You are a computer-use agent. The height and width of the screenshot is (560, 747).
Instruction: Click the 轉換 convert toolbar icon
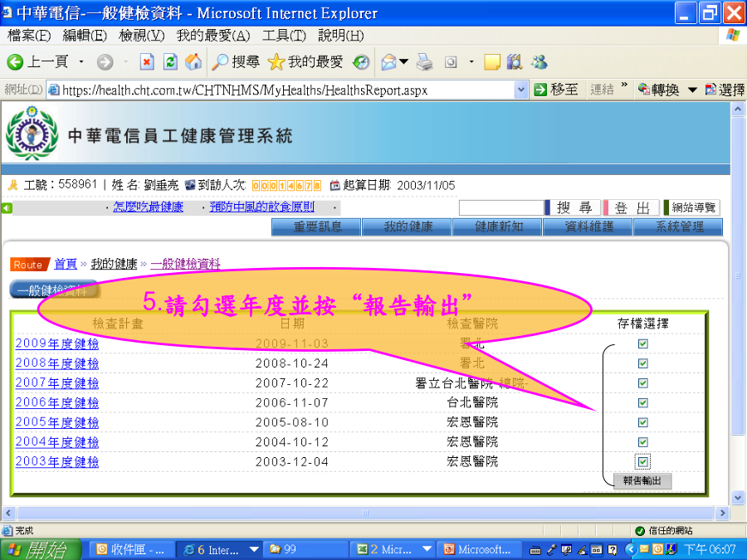pyautogui.click(x=658, y=90)
